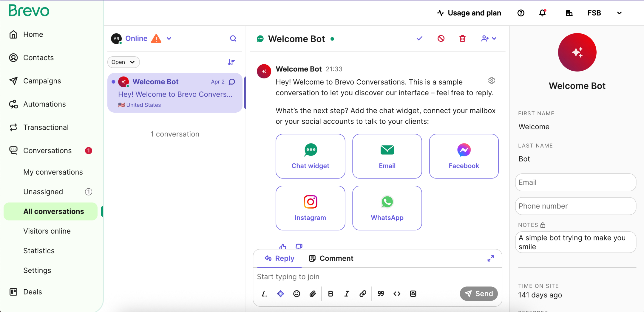Click the Last name value Bot
Viewport: 644px width, 312px height.
pos(524,159)
